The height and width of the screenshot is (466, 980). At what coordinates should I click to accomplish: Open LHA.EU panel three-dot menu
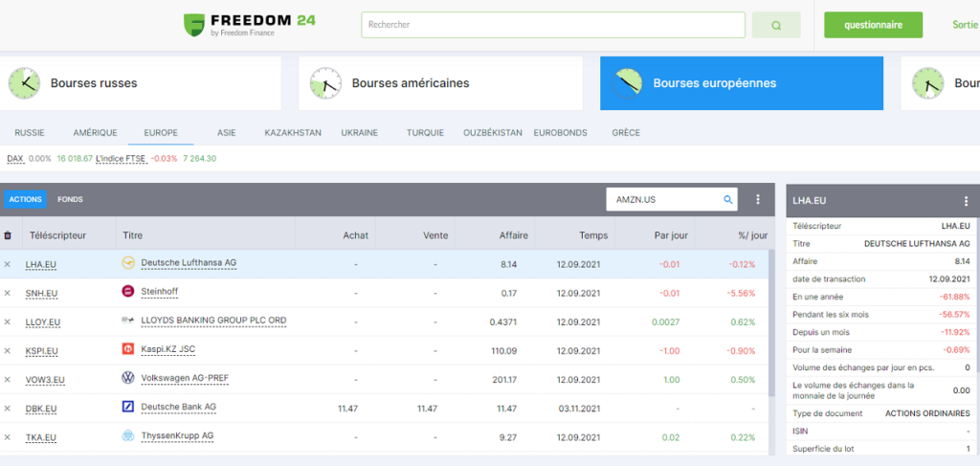[966, 201]
